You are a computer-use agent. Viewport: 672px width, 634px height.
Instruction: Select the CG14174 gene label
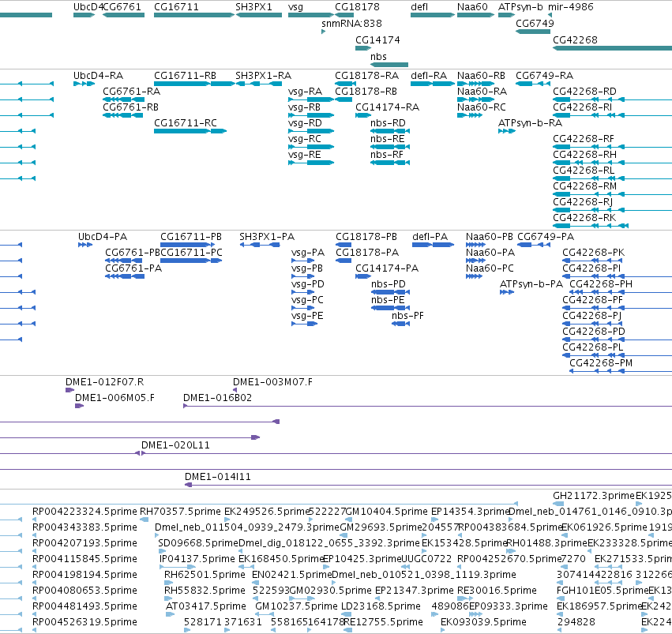[x=377, y=39]
